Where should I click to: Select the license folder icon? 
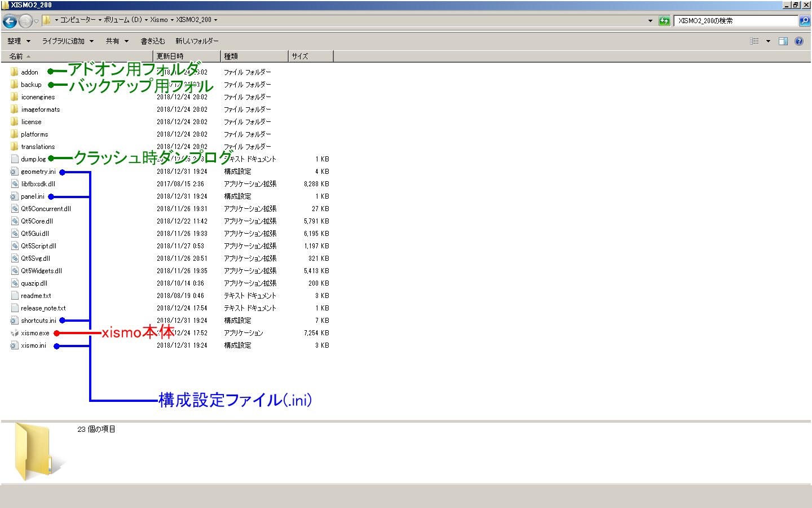14,122
